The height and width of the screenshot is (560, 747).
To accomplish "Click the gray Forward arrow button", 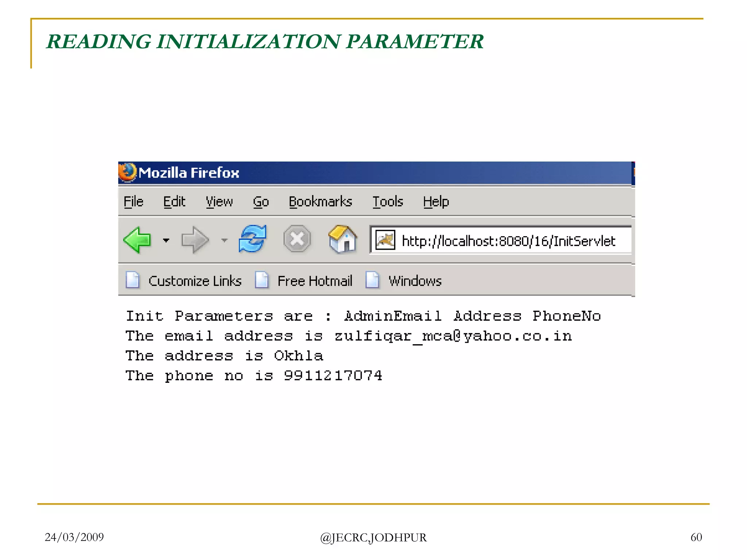I will click(195, 240).
